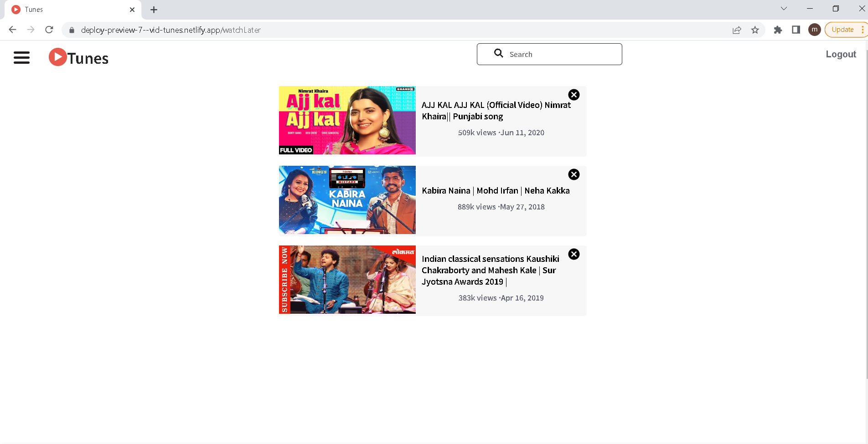
Task: Click the Tunes play-button logo
Action: pos(57,56)
